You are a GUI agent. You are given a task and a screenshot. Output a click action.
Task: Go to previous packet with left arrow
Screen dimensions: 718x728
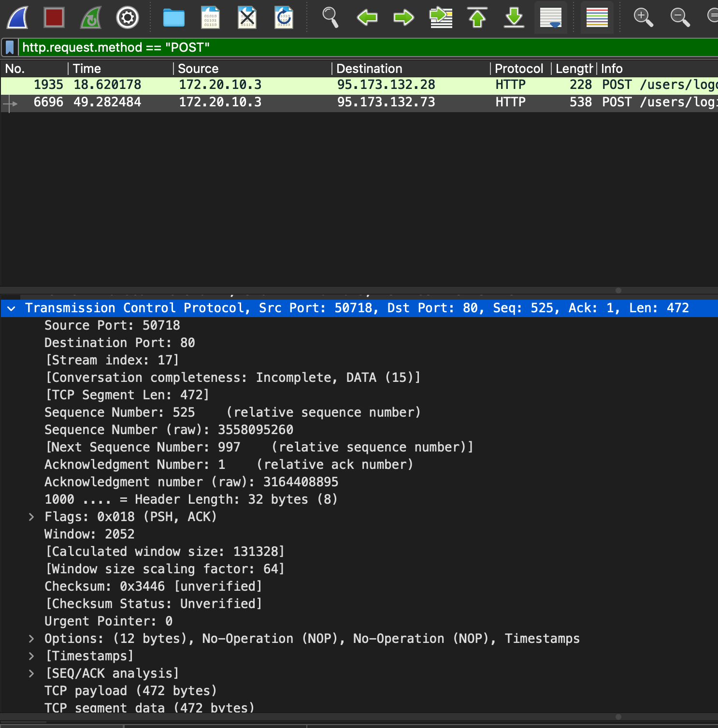point(367,17)
